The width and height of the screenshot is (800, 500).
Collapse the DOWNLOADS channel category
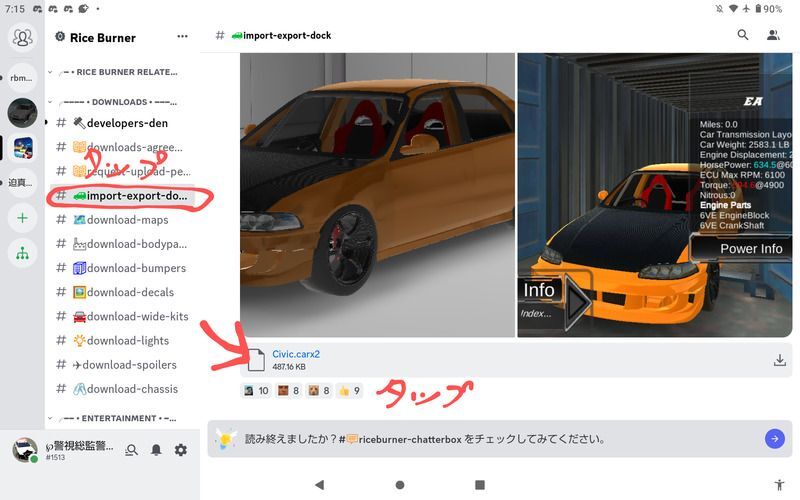click(x=115, y=102)
